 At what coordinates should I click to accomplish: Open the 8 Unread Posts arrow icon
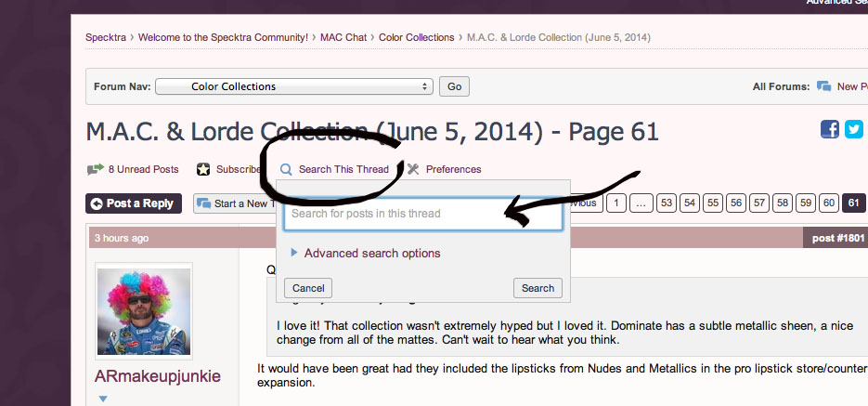click(96, 169)
